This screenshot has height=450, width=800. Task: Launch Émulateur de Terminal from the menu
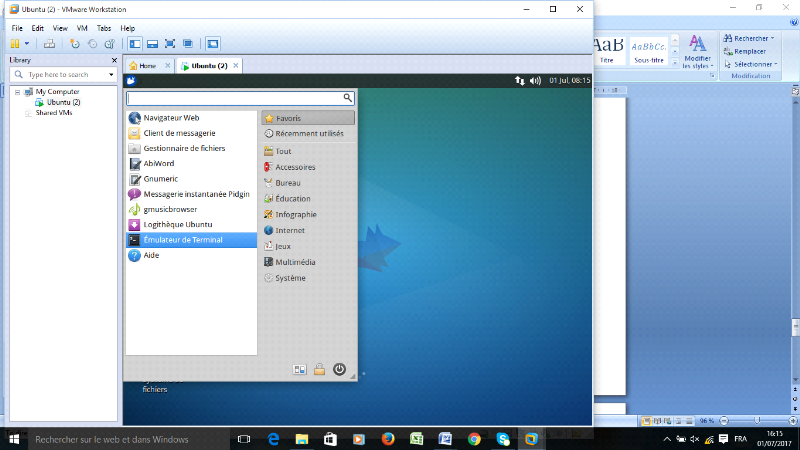(183, 240)
